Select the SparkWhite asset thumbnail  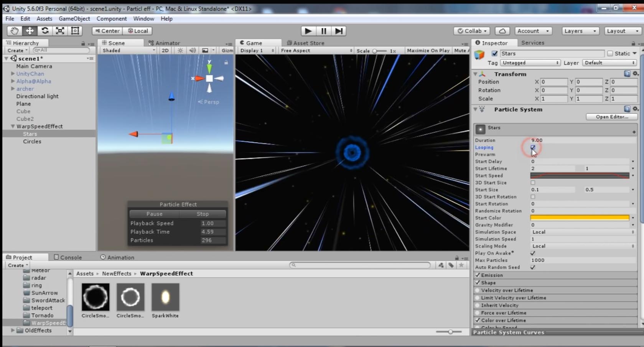(x=165, y=297)
